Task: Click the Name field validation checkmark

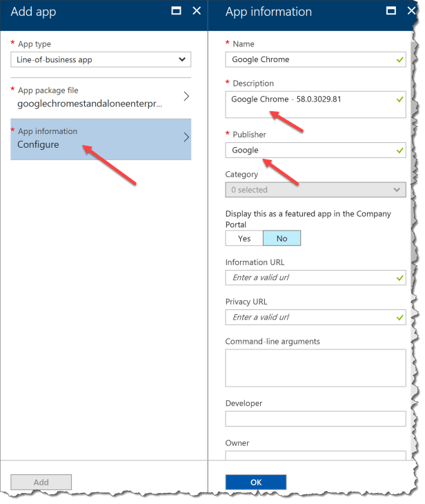Action: (399, 59)
